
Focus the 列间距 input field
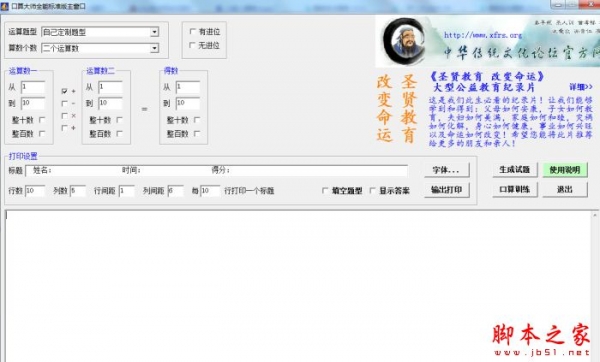click(176, 191)
